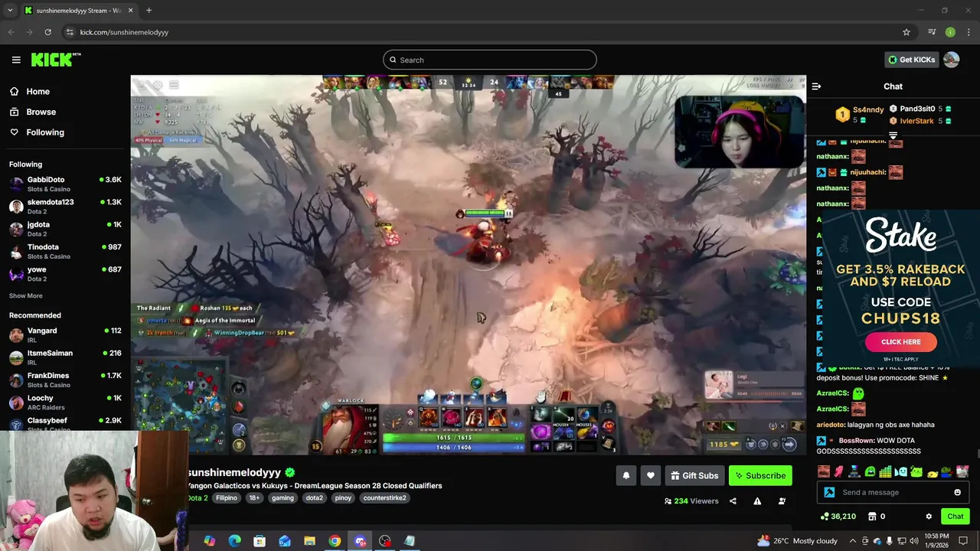
Task: Open GabbiDoto followed channel
Action: click(x=65, y=184)
